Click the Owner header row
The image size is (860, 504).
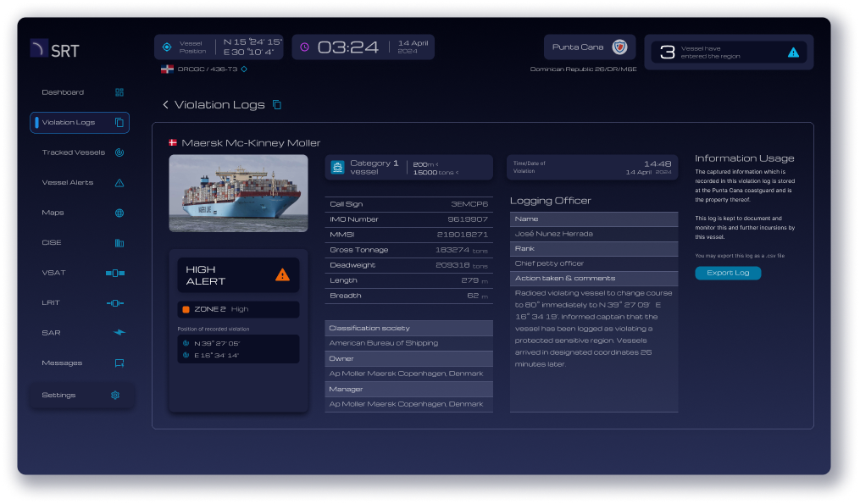coord(408,358)
